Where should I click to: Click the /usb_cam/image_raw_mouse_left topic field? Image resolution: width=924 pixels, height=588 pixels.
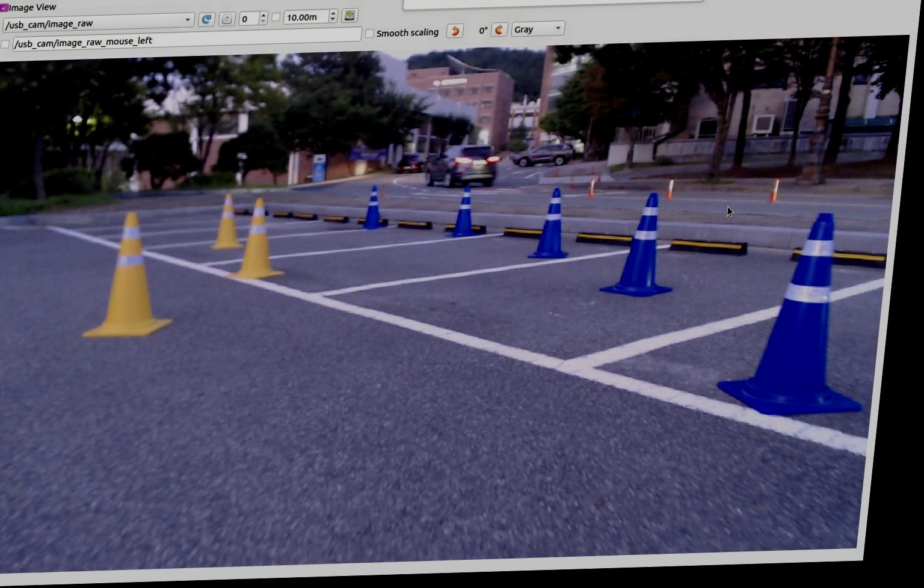(x=186, y=40)
